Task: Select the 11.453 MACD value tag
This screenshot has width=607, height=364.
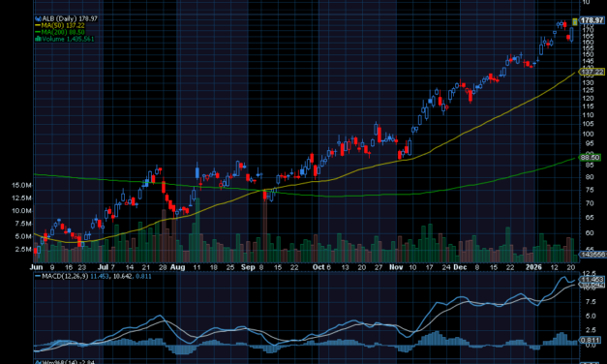Action: pos(592,279)
